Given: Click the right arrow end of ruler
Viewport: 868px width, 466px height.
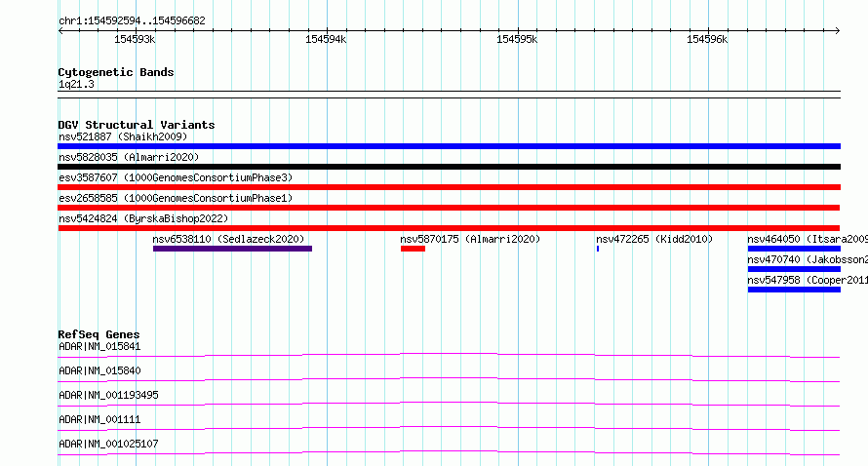Looking at the screenshot, I should [x=837, y=31].
